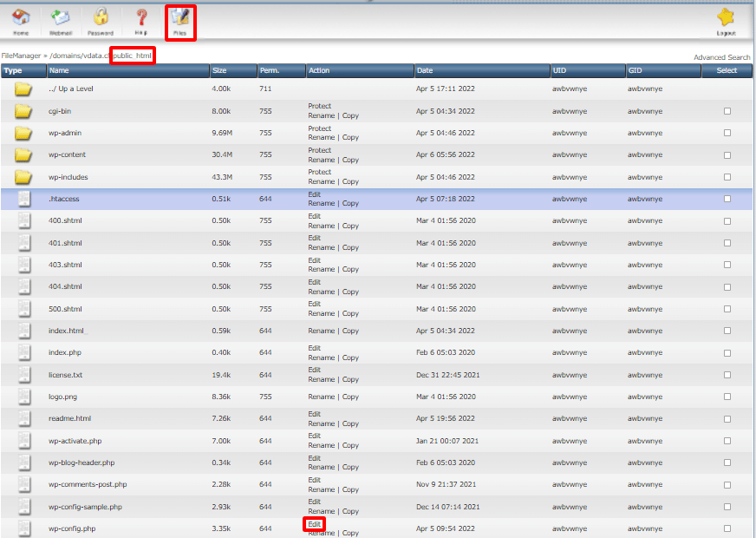
Task: Click the wp-config.php file icon
Action: (x=23, y=528)
